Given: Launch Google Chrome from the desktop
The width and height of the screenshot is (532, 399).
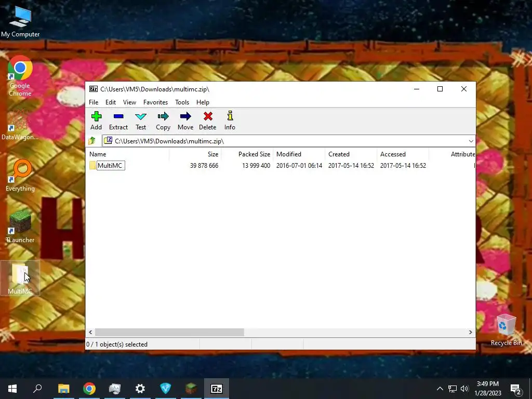Looking at the screenshot, I should [x=20, y=76].
